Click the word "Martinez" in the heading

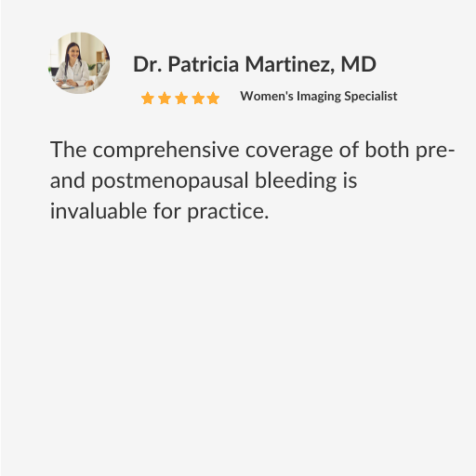pyautogui.click(x=290, y=64)
